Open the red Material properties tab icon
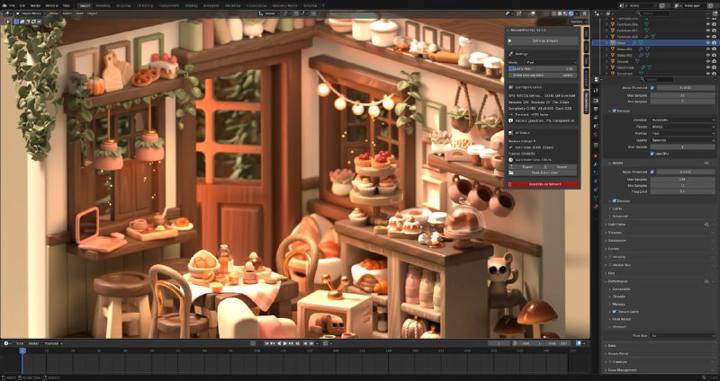The height and width of the screenshot is (381, 720). pyautogui.click(x=596, y=206)
